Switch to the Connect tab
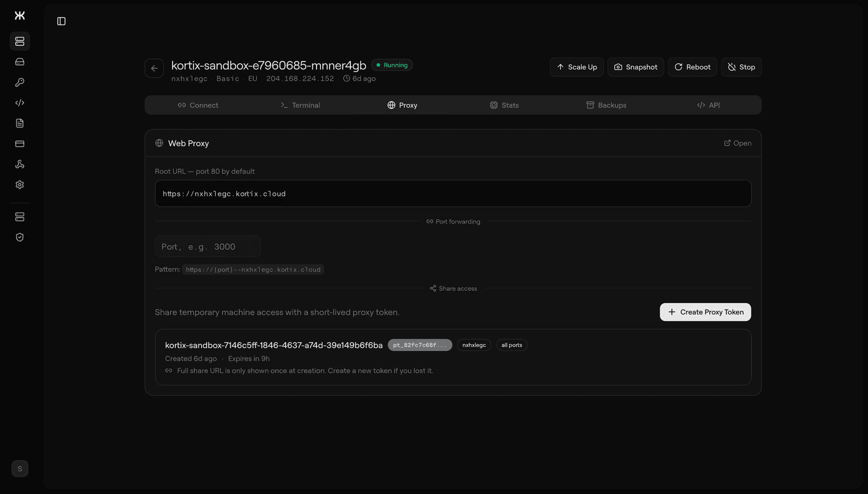The height and width of the screenshot is (494, 868). [x=198, y=105]
